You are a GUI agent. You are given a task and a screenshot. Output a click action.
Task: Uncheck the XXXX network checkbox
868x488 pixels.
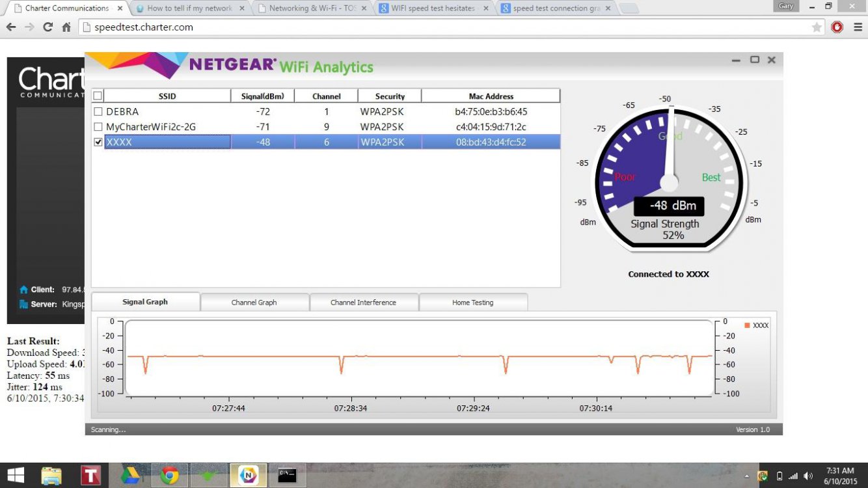point(98,142)
